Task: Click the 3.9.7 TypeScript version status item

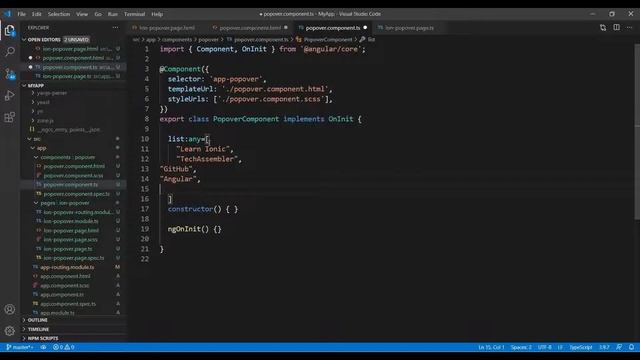Action: tap(604, 347)
